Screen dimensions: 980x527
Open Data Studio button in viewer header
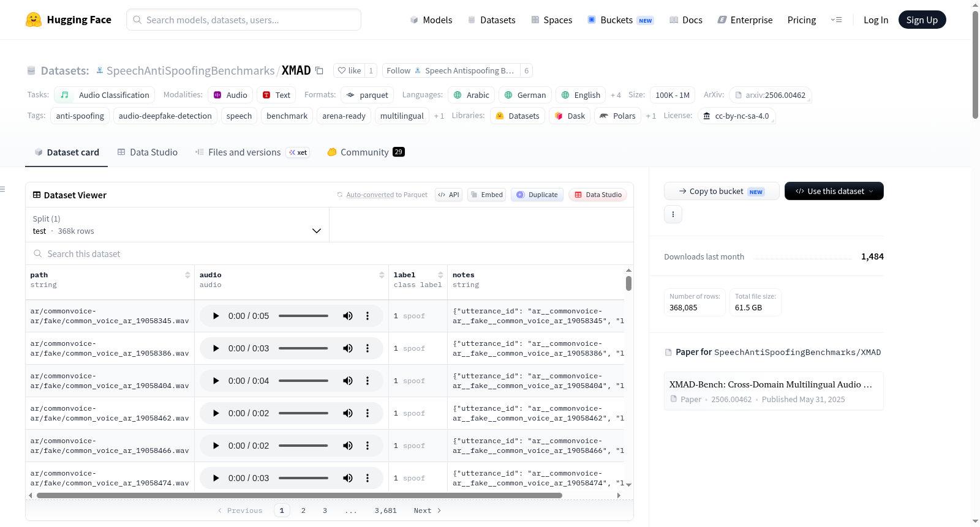click(598, 195)
